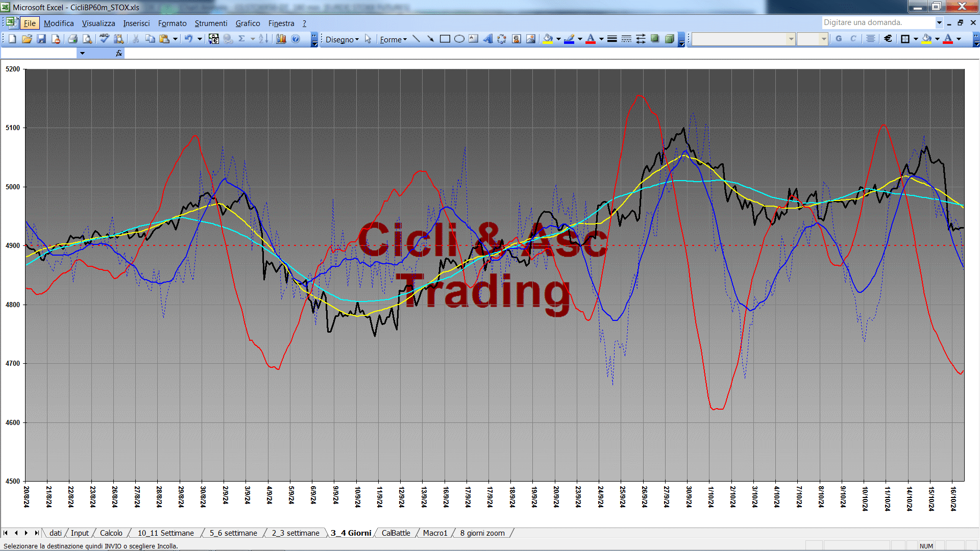Type in the 'Digitare una domanda' help box
The width and height of the screenshot is (980, 551).
pyautogui.click(x=878, y=22)
